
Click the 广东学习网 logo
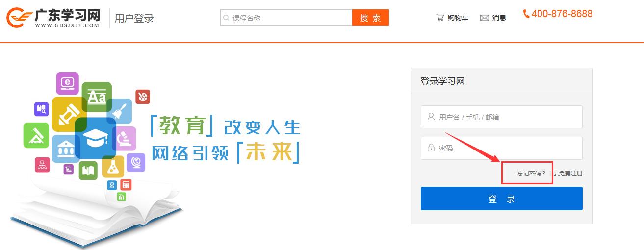(53, 18)
